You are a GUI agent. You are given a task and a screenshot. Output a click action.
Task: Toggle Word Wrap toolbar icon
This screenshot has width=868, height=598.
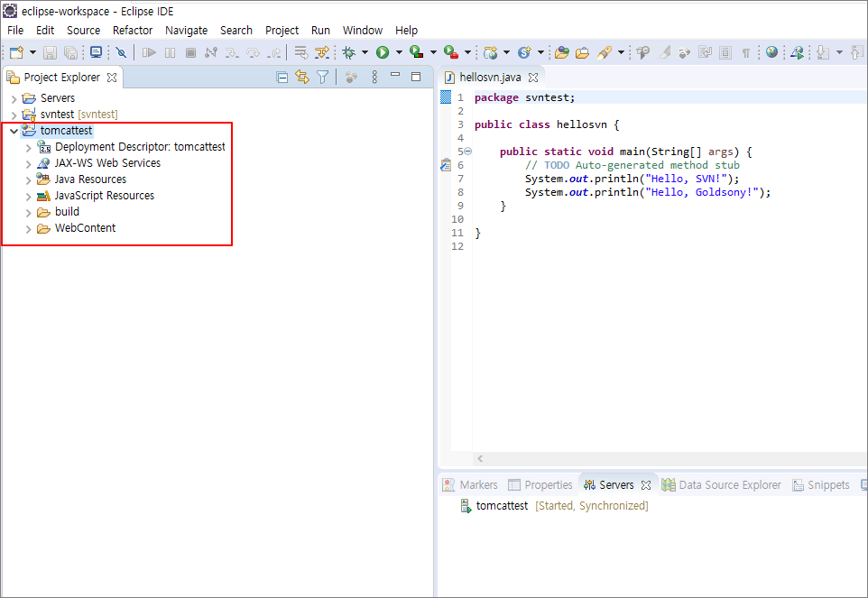click(x=705, y=52)
